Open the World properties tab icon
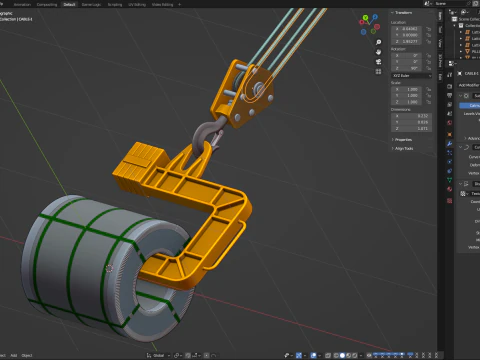480x360 pixels. 449,123
